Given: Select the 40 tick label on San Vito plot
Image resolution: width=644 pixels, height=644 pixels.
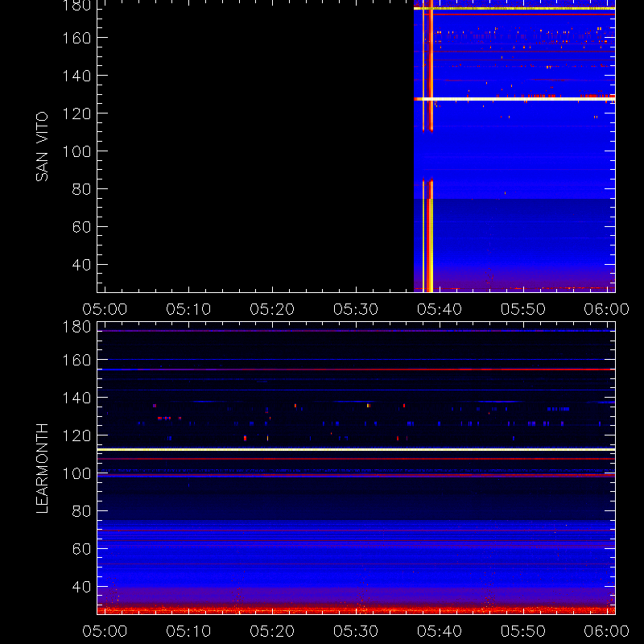Looking at the screenshot, I should coord(81,265).
